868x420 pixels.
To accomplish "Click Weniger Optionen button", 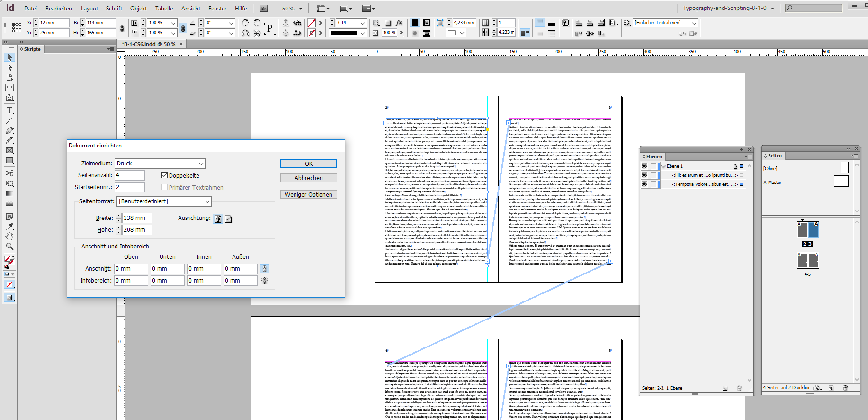I will coord(308,195).
